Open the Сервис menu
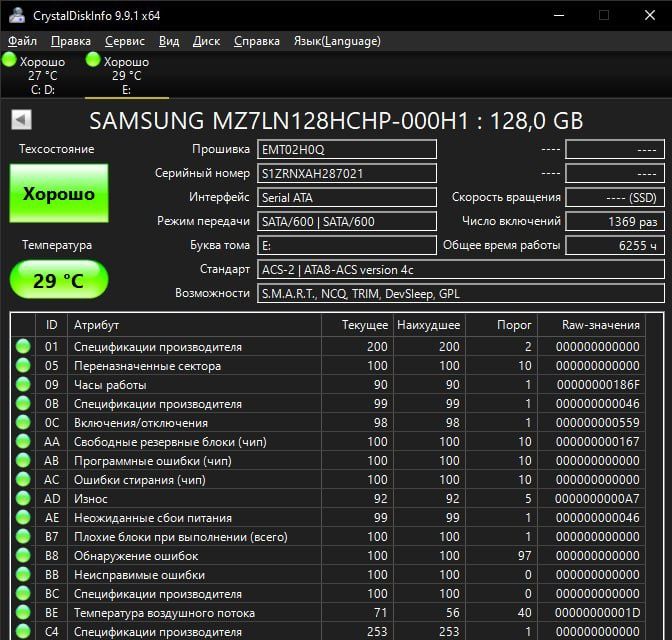The height and width of the screenshot is (640, 672). coord(125,41)
